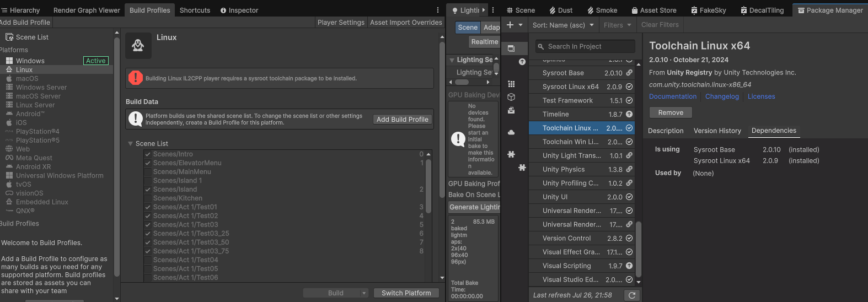Toggle the Scenes/Kitchen scene checkbox
This screenshot has width=868, height=302.
pos(148,198)
